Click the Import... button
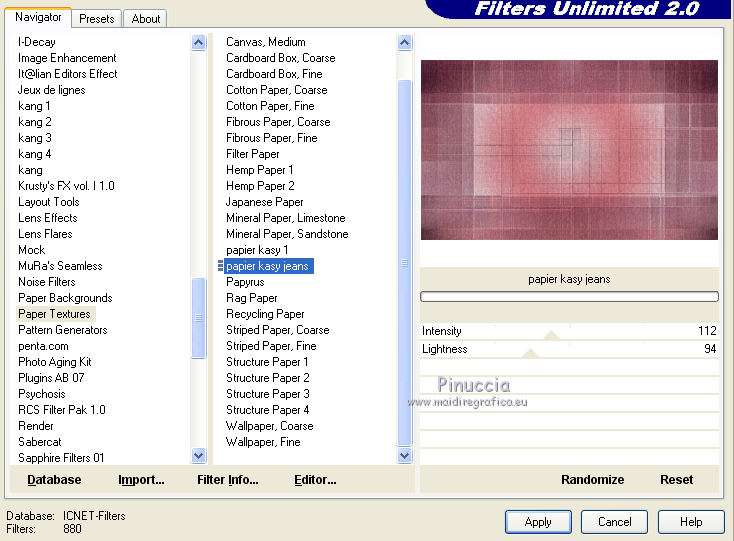The image size is (734, 541). [x=141, y=480]
